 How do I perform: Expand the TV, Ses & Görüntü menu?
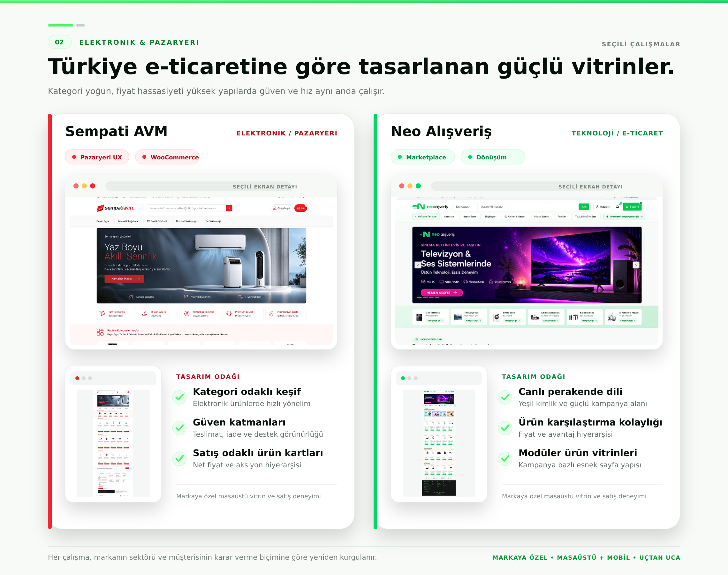point(158,221)
